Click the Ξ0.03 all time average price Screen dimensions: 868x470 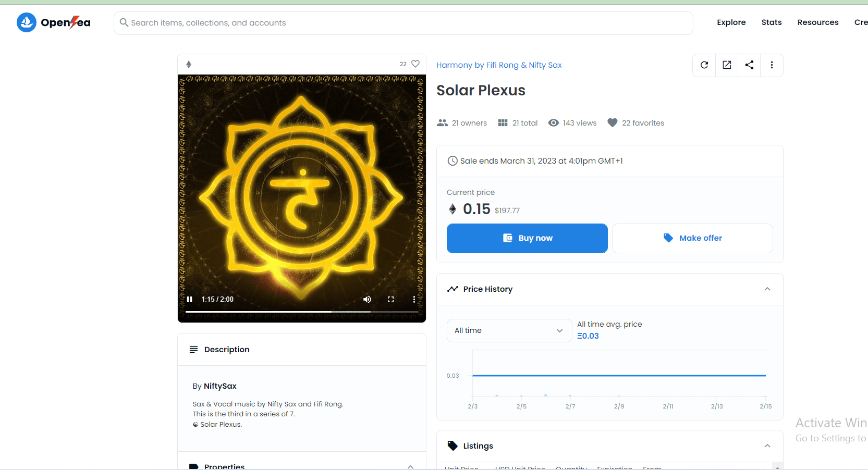(588, 336)
